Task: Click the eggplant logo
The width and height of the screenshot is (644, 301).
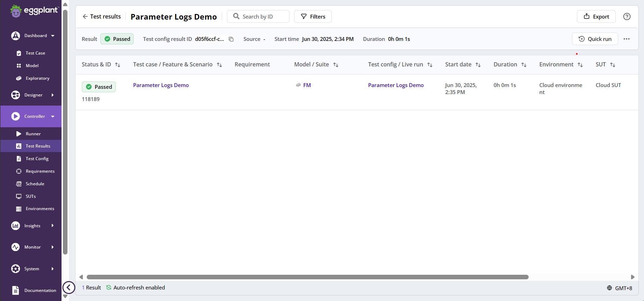Action: click(x=34, y=11)
